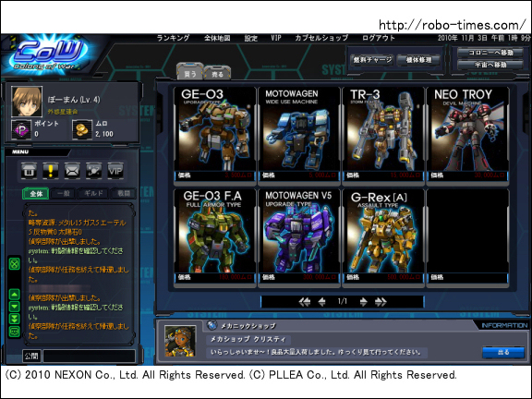The width and height of the screenshot is (532, 399).
Task: Open the VIP icon in MENU
Action: tap(115, 170)
